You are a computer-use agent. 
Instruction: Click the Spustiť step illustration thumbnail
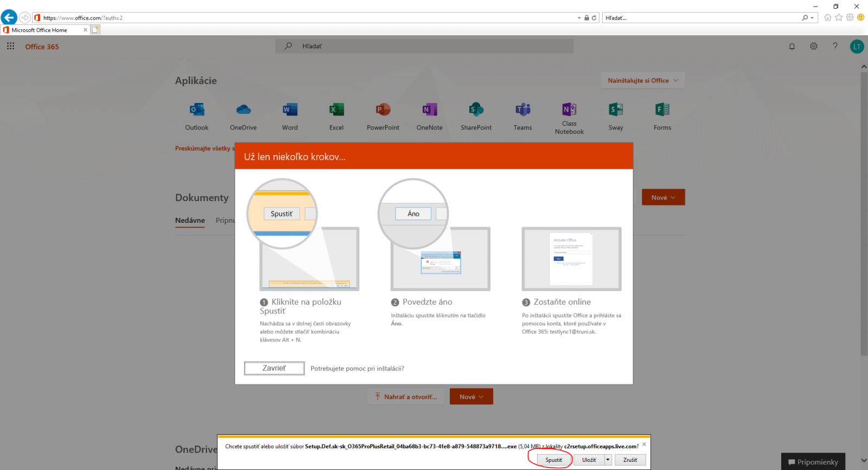[x=303, y=235]
